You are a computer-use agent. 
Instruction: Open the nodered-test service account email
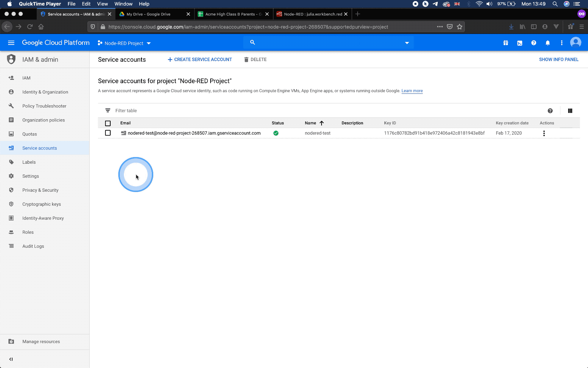tap(194, 133)
